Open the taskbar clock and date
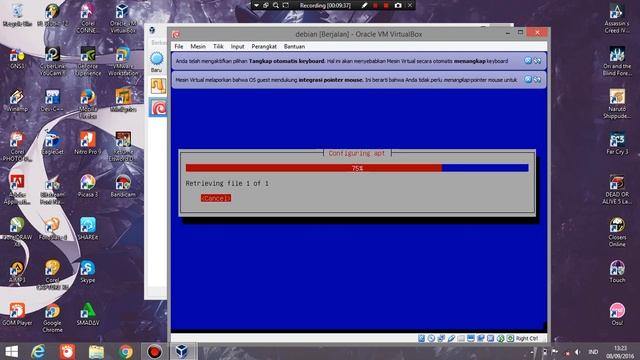This screenshot has height=360, width=640. [x=620, y=352]
